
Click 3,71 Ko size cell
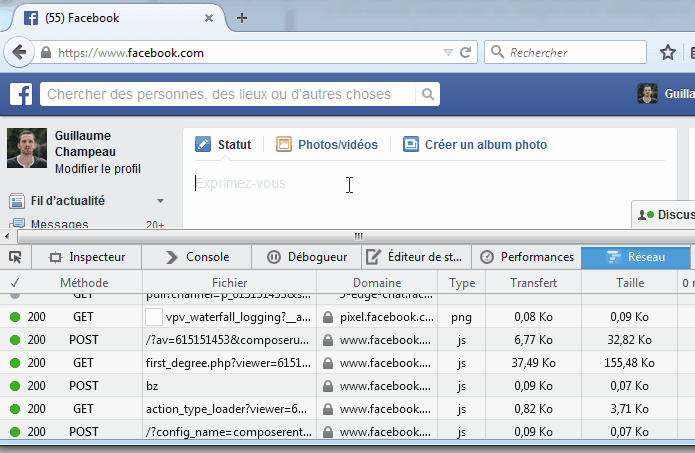(629, 409)
